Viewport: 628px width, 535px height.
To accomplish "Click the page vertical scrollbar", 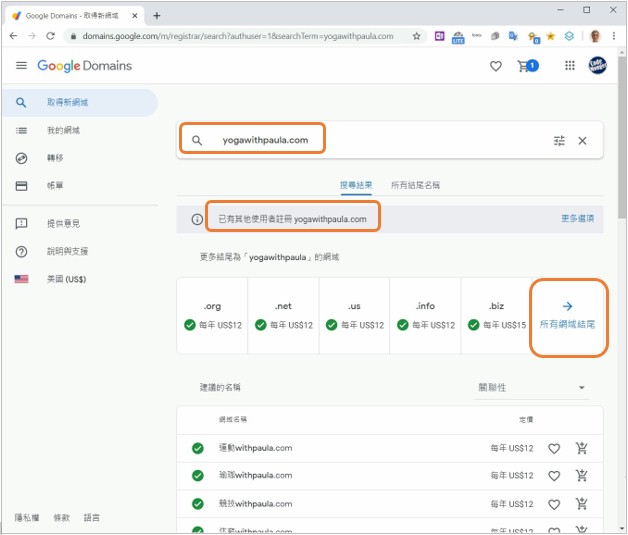I will [x=622, y=137].
